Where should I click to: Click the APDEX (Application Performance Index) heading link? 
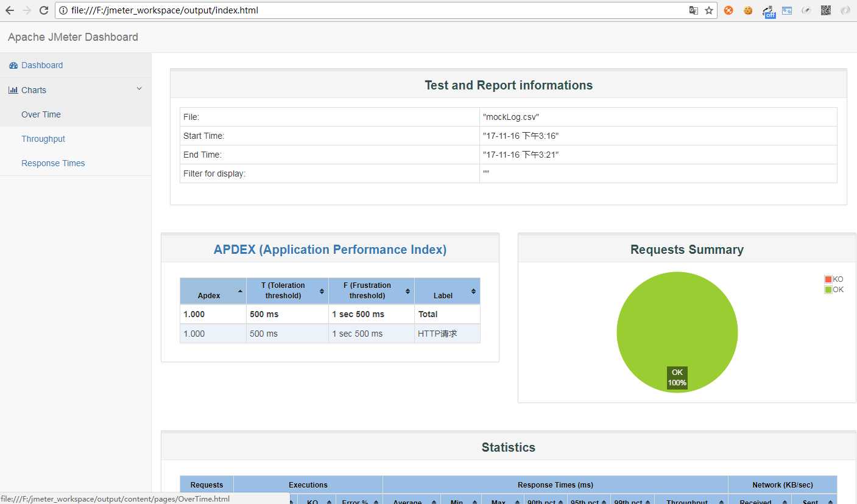point(330,250)
